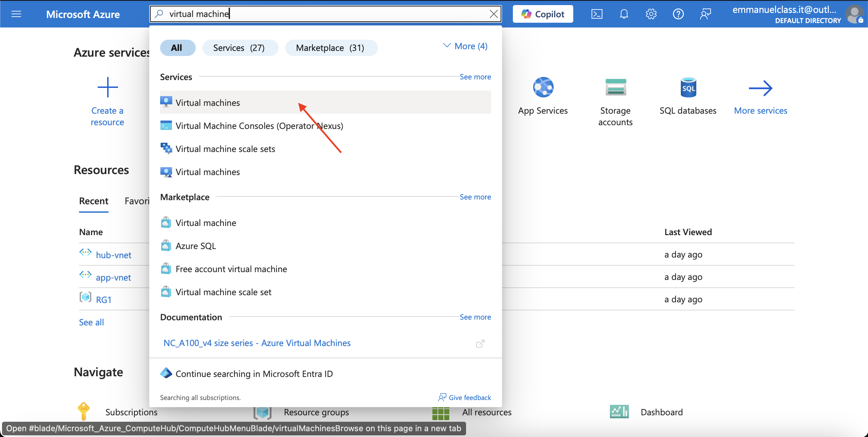Click the external link icon for NC_A100_v4 doc

(x=480, y=344)
